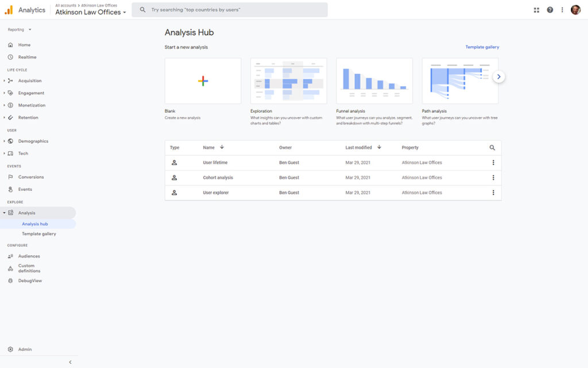Sort by Last modified arrow
Image resolution: width=588 pixels, height=368 pixels.
pos(379,147)
